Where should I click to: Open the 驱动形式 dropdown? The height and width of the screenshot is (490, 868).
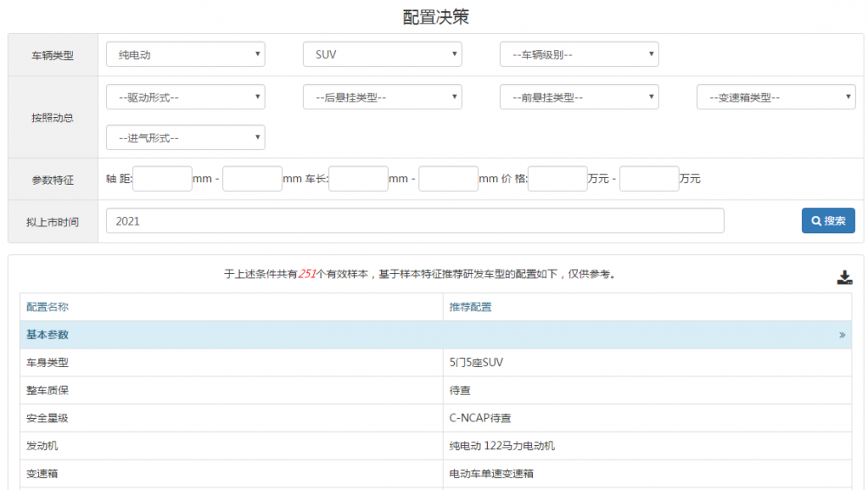pos(186,97)
